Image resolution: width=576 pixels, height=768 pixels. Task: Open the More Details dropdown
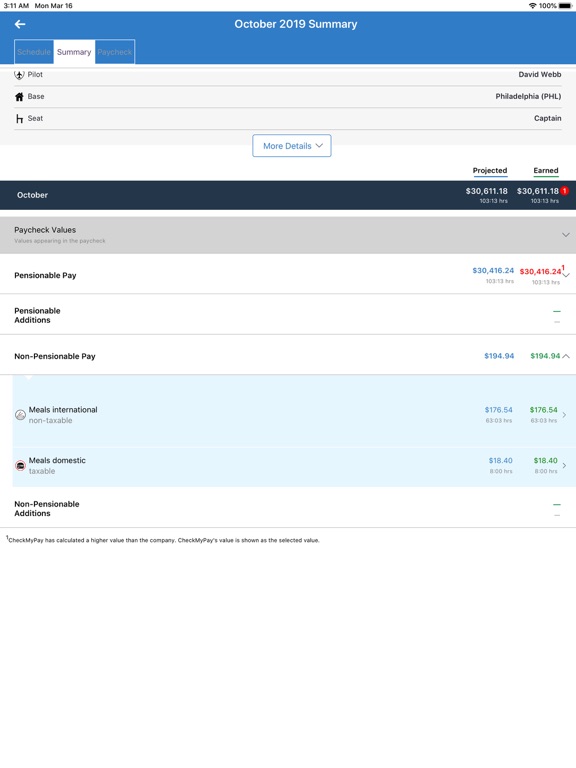click(x=292, y=146)
